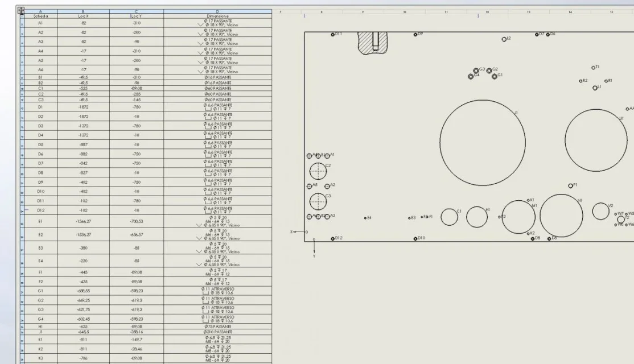
Task: Click the hole table move handle icon
Action: (x=20, y=10)
